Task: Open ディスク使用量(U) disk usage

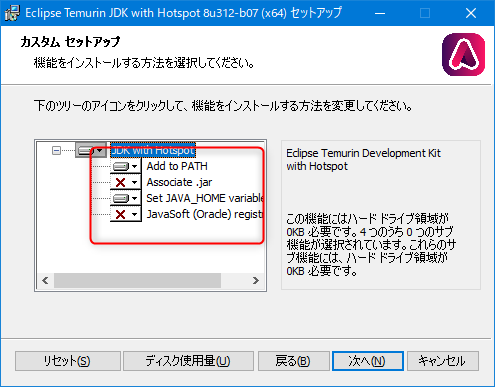Action: coord(188,361)
